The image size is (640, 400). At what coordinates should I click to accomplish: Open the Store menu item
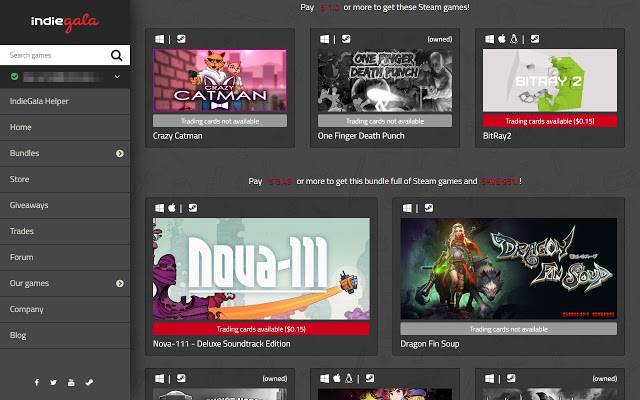65,179
